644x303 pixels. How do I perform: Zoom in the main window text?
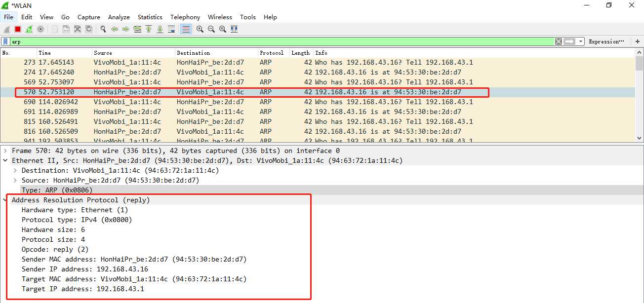click(200, 30)
